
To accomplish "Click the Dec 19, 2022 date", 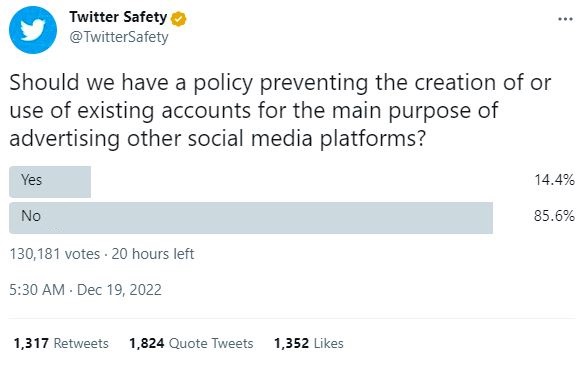I will click(x=119, y=290).
